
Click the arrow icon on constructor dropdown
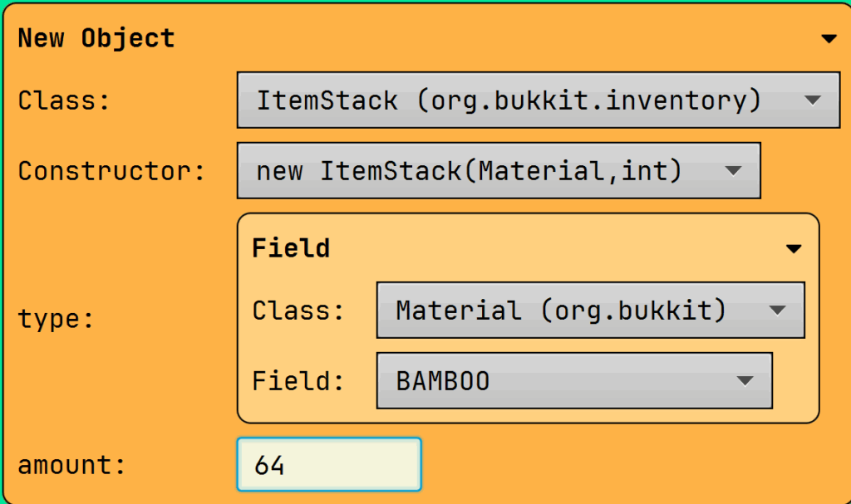coord(732,171)
